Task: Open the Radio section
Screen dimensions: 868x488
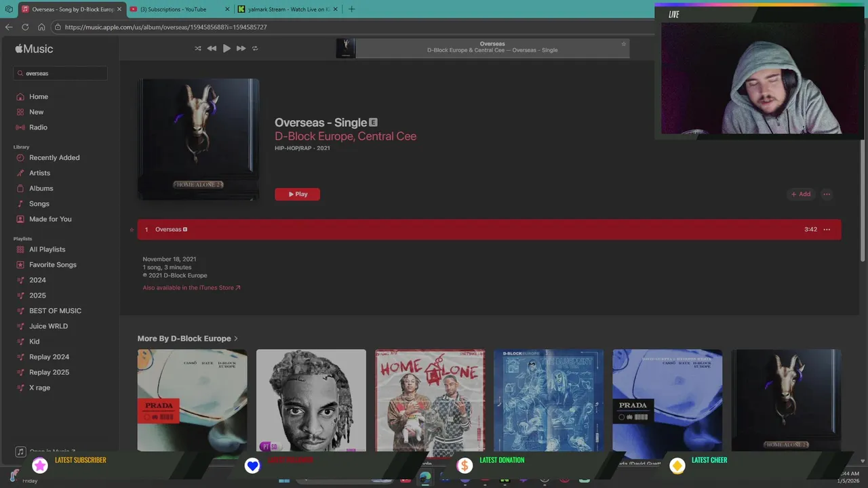Action: pos(38,127)
